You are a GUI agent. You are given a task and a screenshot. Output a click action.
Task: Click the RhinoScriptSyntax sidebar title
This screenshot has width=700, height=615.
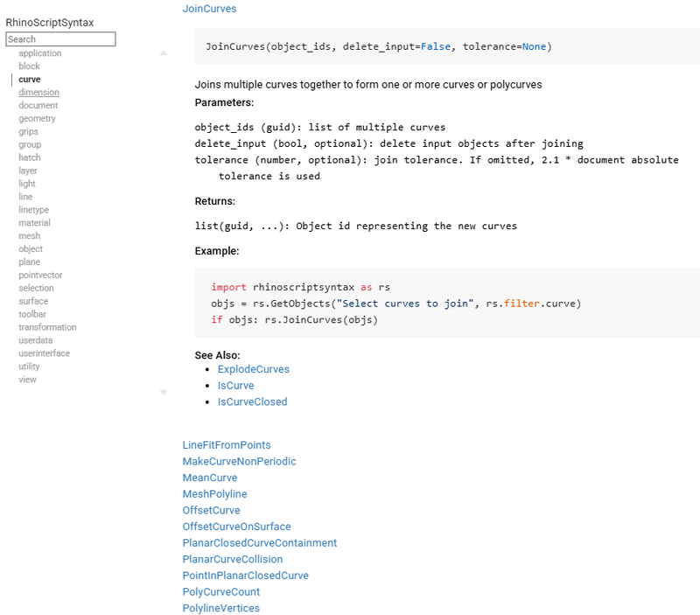point(50,23)
